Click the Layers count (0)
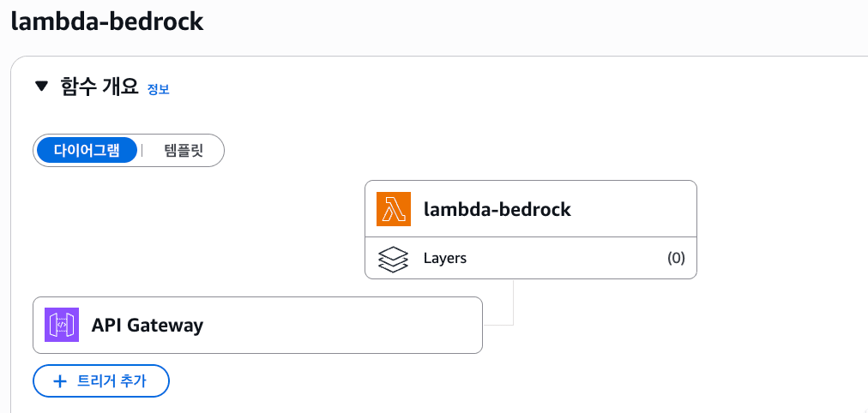The height and width of the screenshot is (413, 868). pos(676,258)
